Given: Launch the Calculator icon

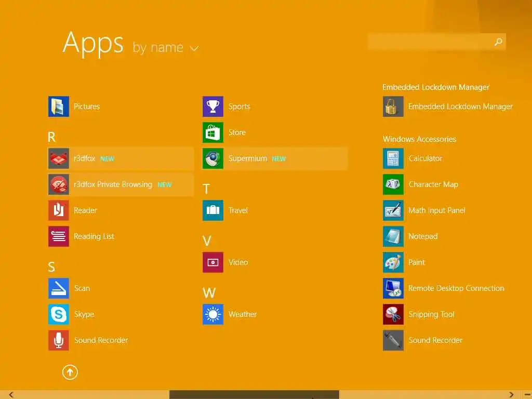Looking at the screenshot, I should (393, 158).
